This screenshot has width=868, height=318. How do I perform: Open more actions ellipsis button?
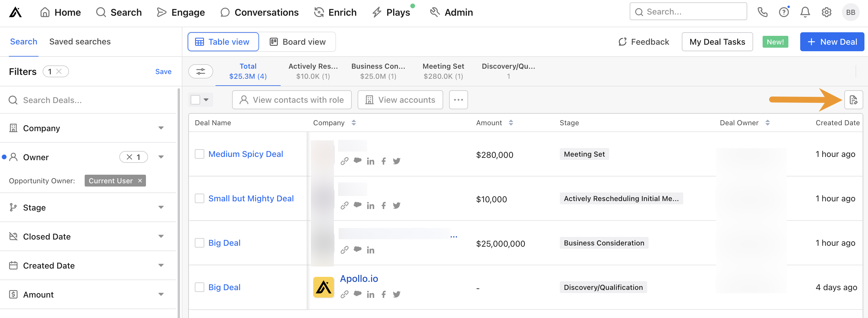tap(458, 100)
